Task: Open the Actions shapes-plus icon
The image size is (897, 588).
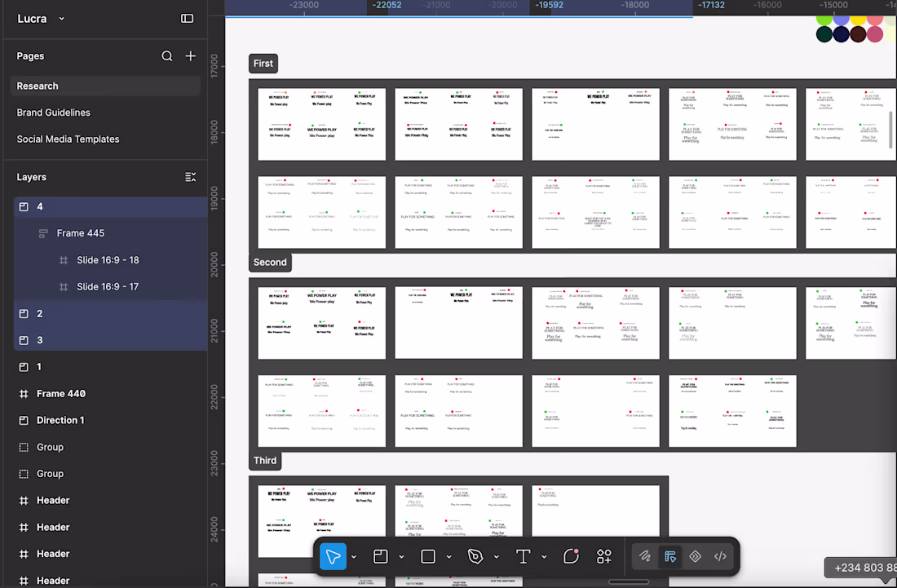Action: pos(604,556)
